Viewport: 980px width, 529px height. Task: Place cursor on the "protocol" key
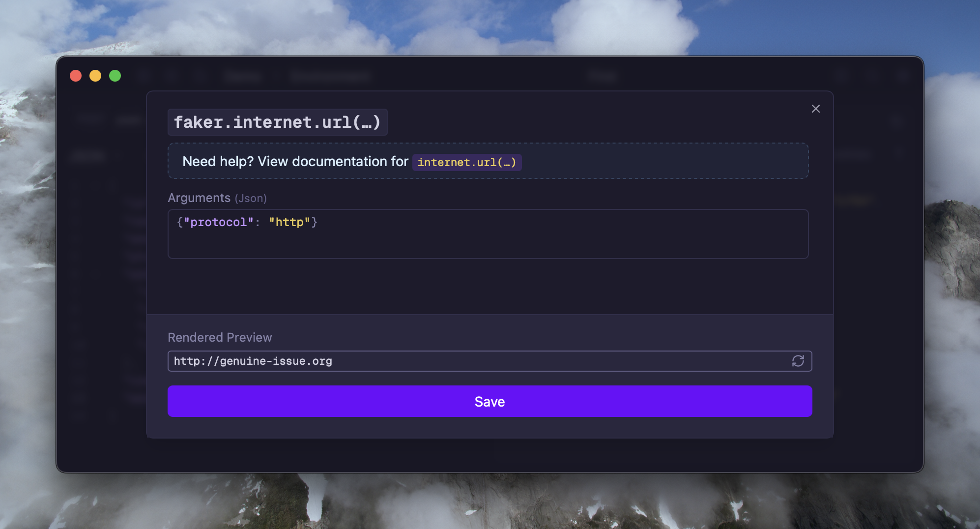click(x=218, y=222)
